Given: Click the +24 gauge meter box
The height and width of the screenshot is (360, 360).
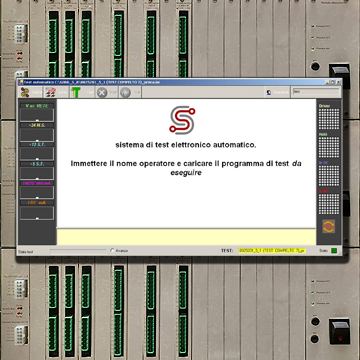Looking at the screenshot, I should 37,135.
